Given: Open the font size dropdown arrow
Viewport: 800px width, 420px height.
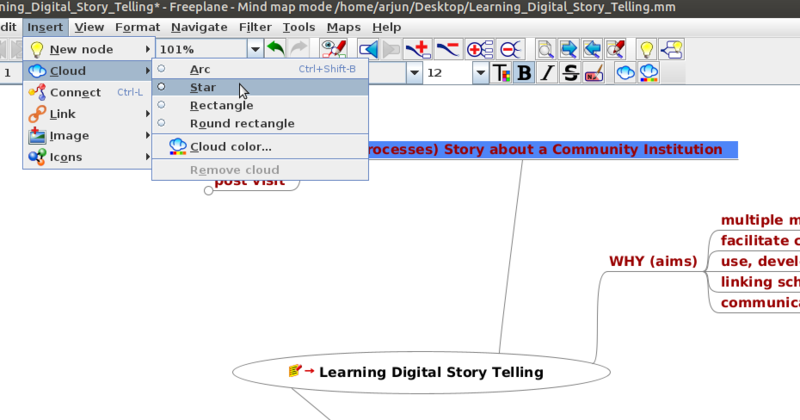Looking at the screenshot, I should (480, 73).
